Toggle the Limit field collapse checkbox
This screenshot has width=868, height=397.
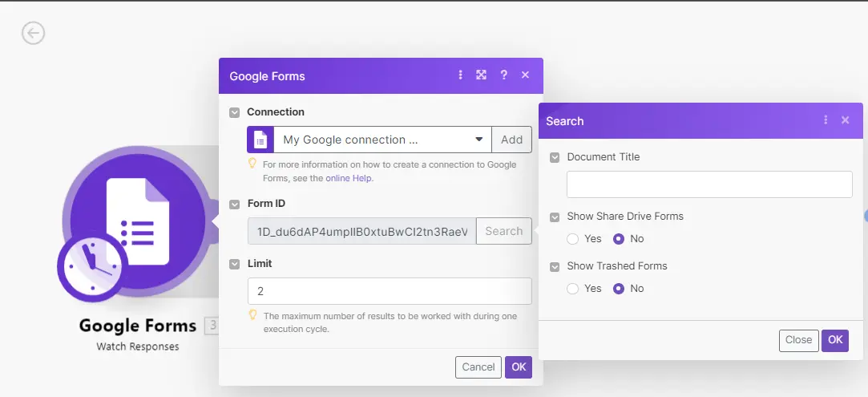pyautogui.click(x=235, y=264)
